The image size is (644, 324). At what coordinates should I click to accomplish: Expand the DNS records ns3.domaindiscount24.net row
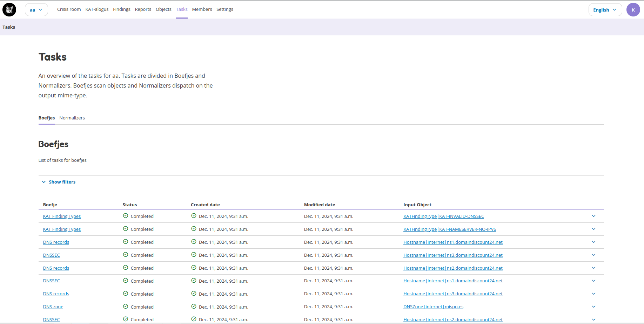click(x=593, y=294)
